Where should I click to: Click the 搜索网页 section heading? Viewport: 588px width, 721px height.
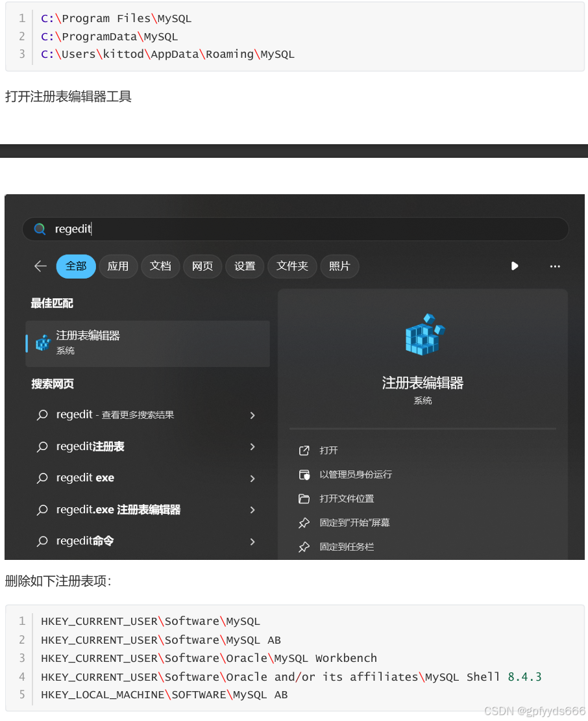(53, 383)
